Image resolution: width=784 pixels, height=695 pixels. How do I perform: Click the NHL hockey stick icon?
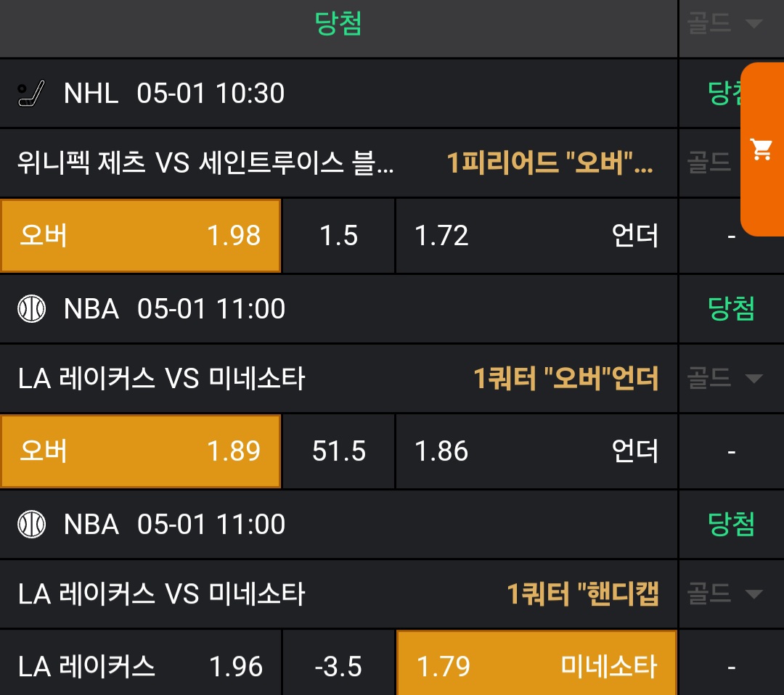(31, 94)
